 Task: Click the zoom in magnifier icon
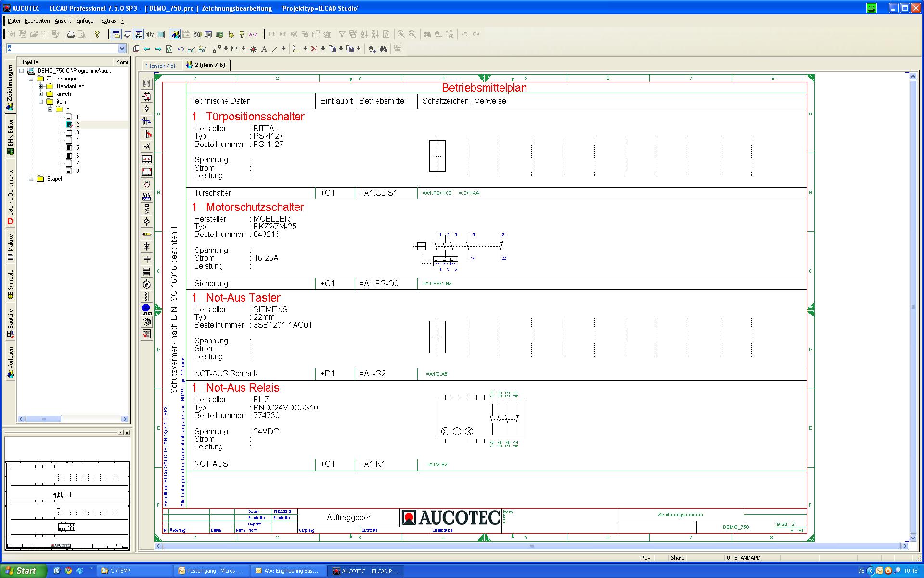click(x=401, y=34)
